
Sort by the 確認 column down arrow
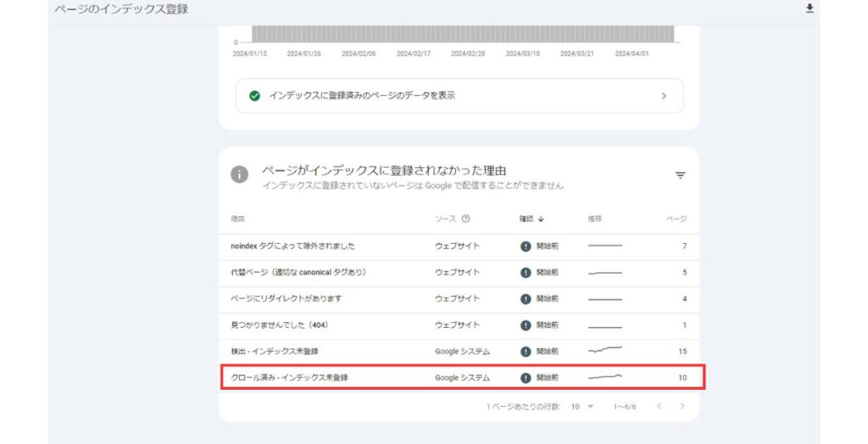(x=541, y=219)
